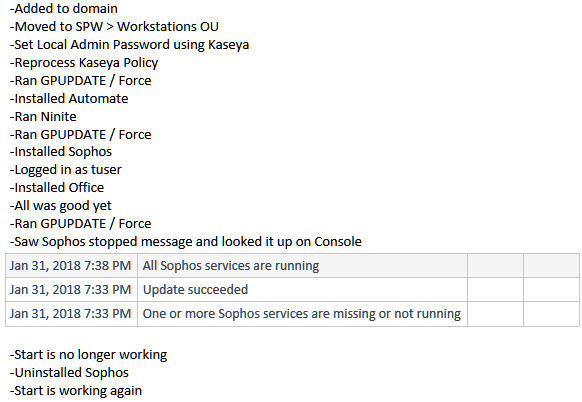Click the 'Logged in as tuser' line
Image resolution: width=582 pixels, height=402 pixels.
(x=66, y=170)
